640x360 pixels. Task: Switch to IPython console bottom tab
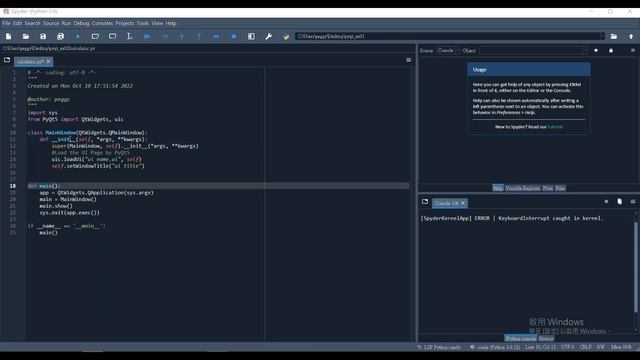pyautogui.click(x=520, y=338)
